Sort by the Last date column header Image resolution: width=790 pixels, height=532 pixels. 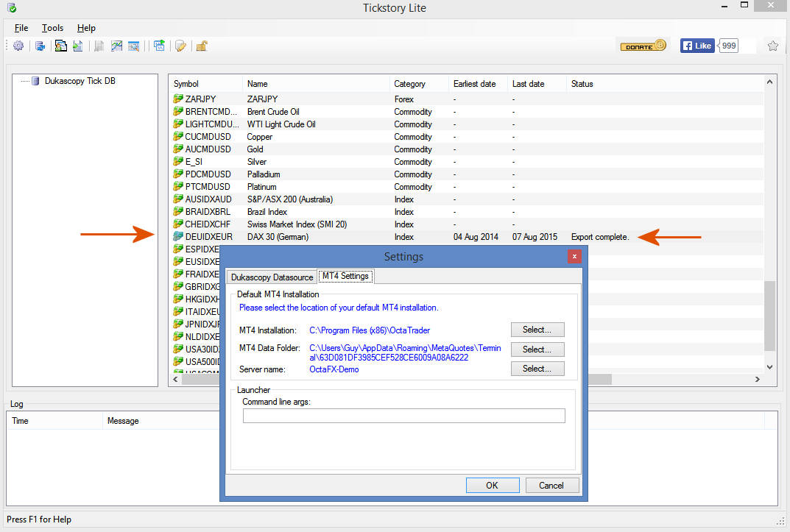[x=537, y=84]
